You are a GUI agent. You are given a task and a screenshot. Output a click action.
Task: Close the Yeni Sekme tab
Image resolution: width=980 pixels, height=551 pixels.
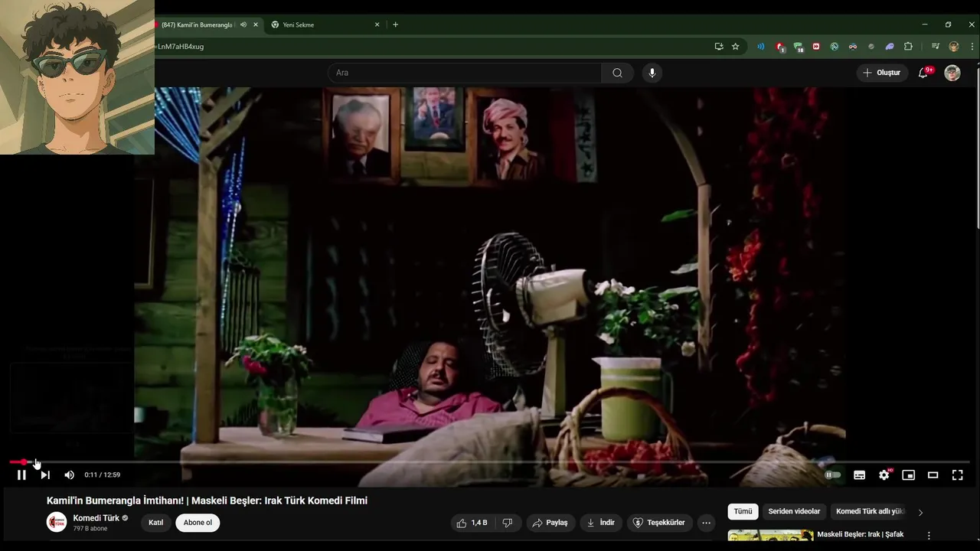click(x=377, y=24)
